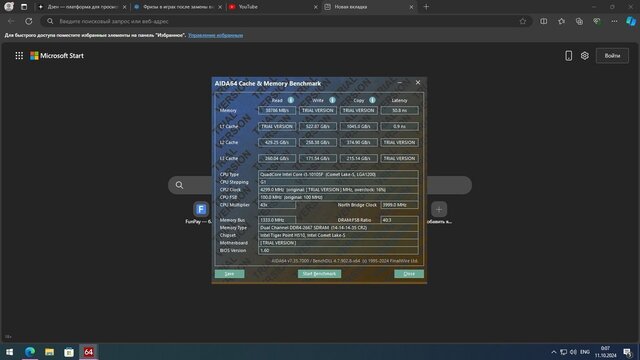Close the YouTube tab
The height and width of the screenshot is (360, 640).
click(316, 7)
